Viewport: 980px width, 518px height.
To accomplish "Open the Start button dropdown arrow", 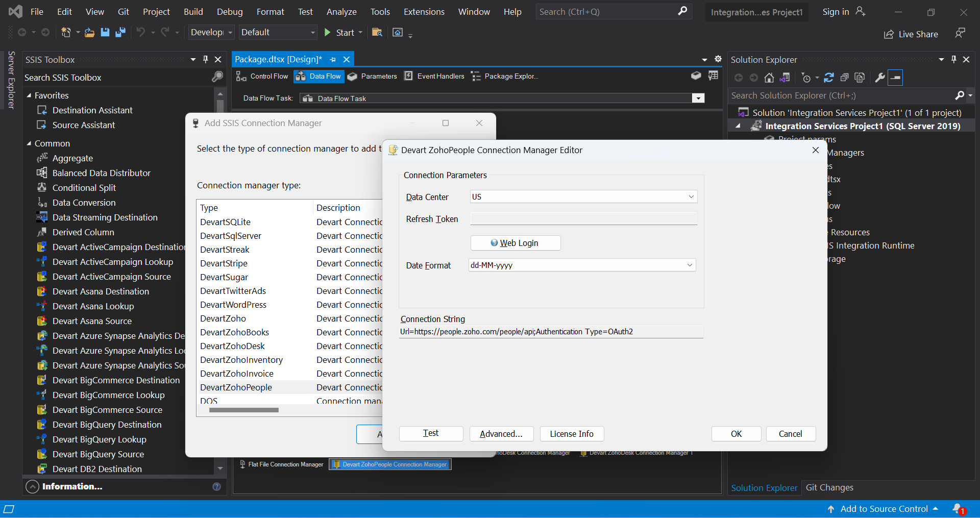I will coord(360,33).
